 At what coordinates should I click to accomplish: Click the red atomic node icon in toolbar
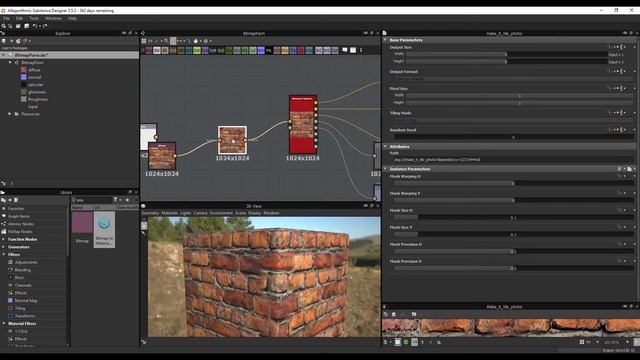coord(301,50)
